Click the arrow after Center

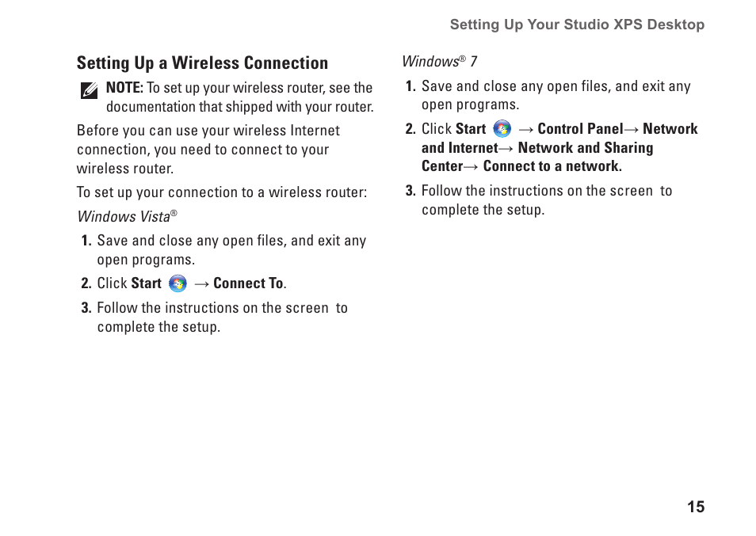[471, 166]
